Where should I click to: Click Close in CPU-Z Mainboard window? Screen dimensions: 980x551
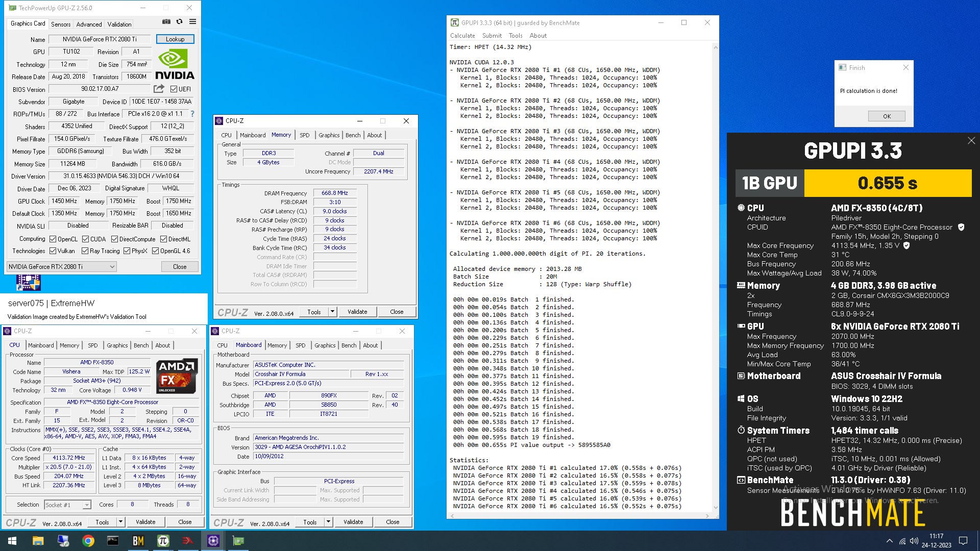[393, 521]
